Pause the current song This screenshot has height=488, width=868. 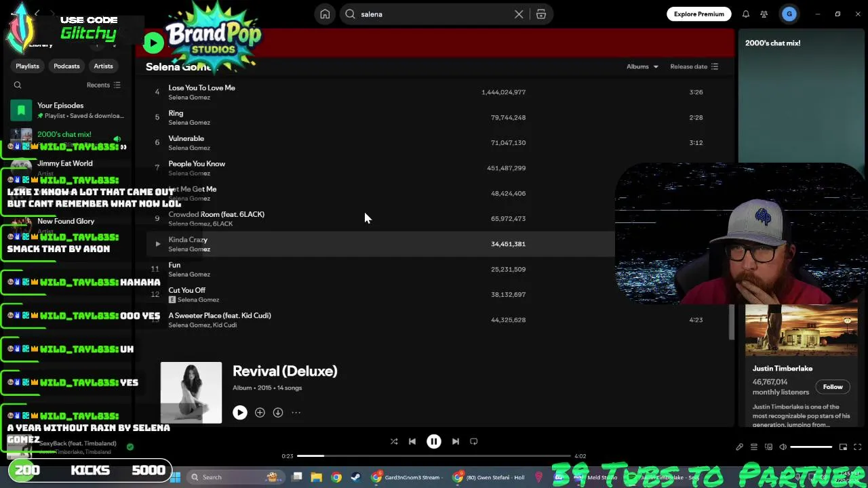434,441
